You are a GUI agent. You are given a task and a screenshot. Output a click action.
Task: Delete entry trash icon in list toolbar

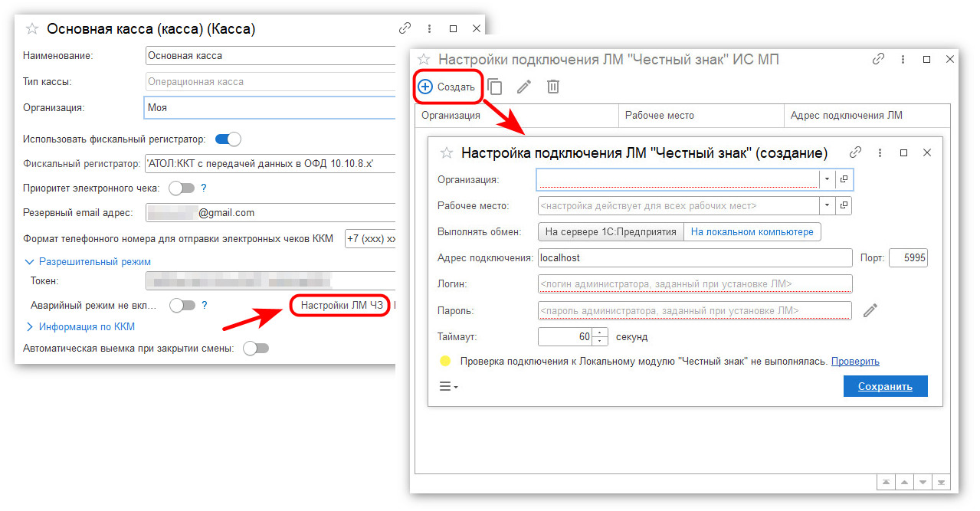tap(553, 87)
